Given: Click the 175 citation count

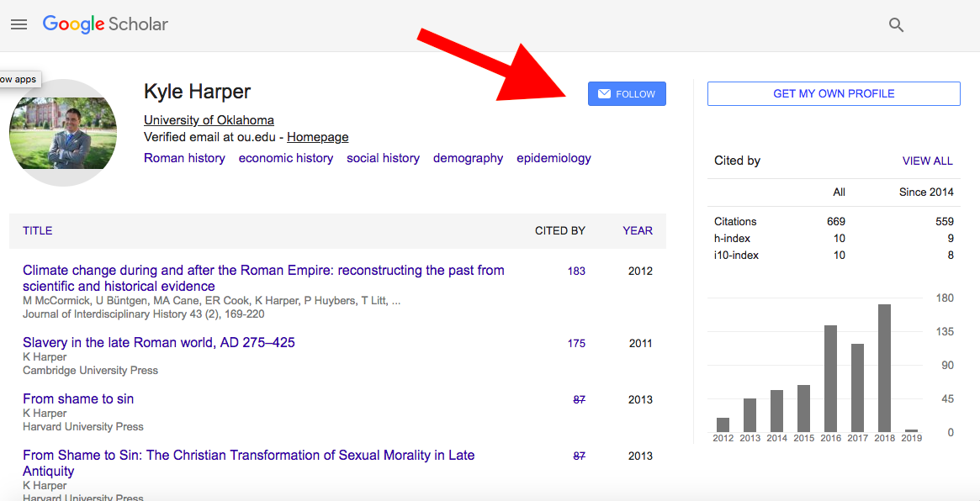Looking at the screenshot, I should pos(576,343).
